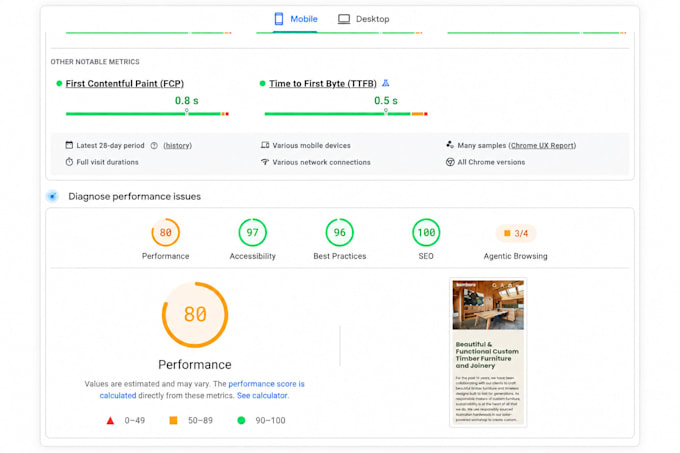This screenshot has height=453, width=680.
Task: Click the experimental flask icon beside TTFB
Action: (x=386, y=83)
